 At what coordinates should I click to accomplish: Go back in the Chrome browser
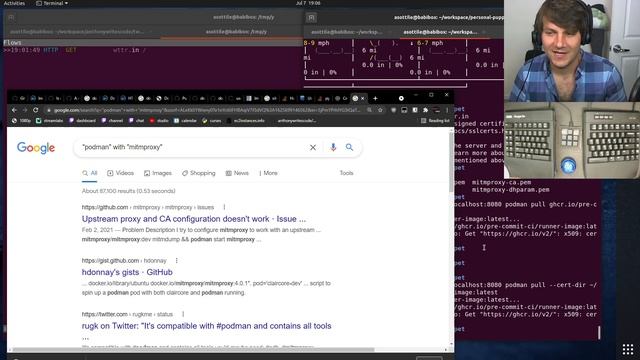(14, 110)
